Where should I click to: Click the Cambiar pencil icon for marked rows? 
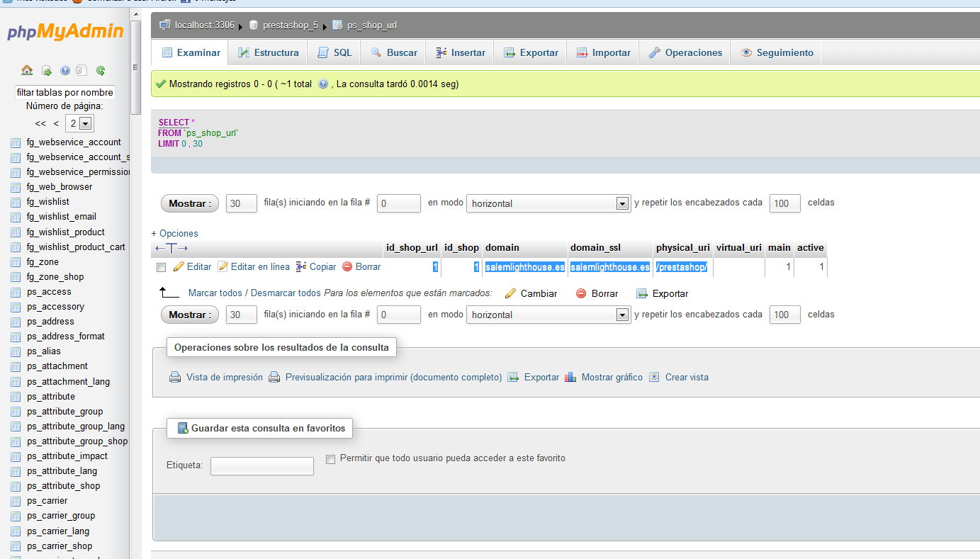[510, 293]
